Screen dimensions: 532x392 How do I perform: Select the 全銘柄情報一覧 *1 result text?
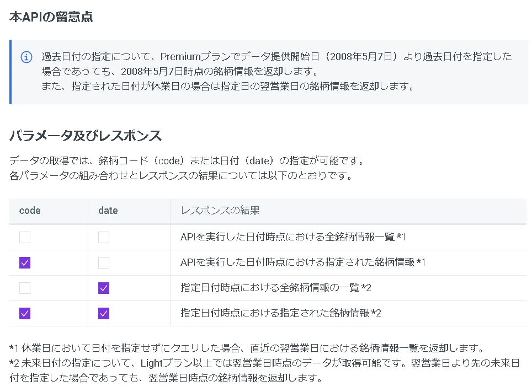coord(293,237)
